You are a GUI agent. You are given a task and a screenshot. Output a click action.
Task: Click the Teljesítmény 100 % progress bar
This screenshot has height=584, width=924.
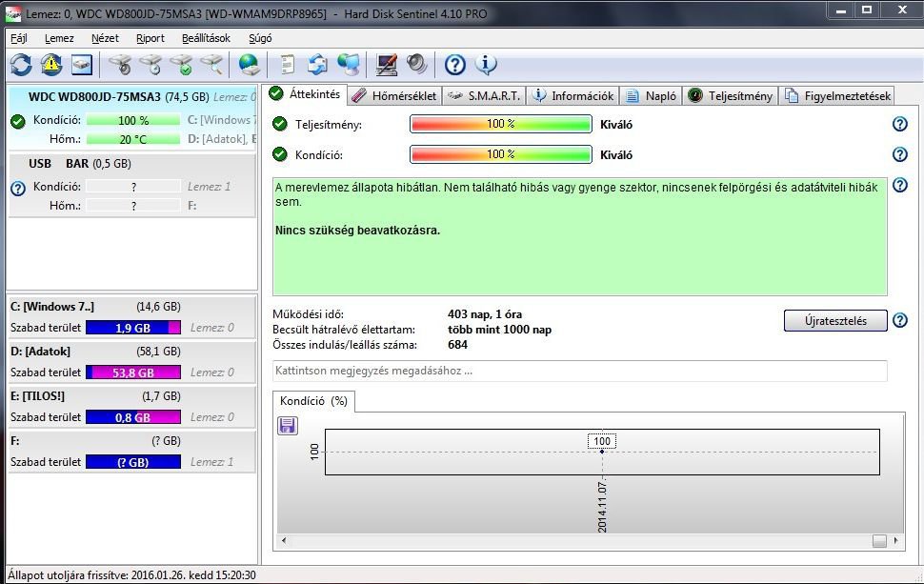pyautogui.click(x=501, y=124)
